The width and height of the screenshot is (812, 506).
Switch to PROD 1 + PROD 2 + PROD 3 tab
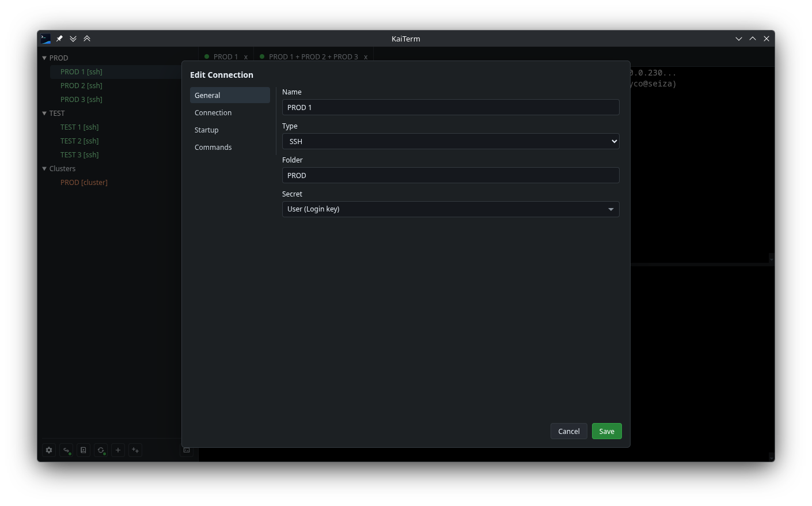click(313, 57)
